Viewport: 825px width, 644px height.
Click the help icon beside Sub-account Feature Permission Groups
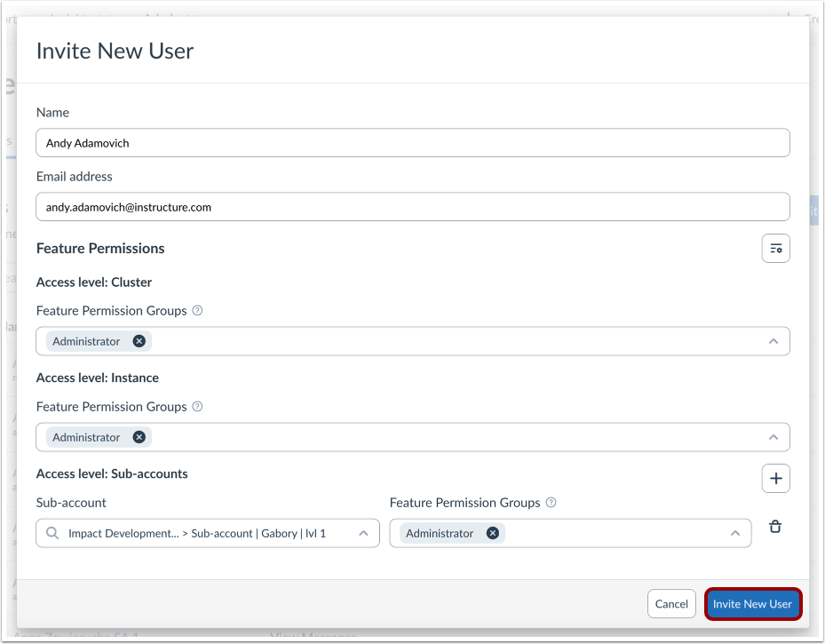point(551,502)
